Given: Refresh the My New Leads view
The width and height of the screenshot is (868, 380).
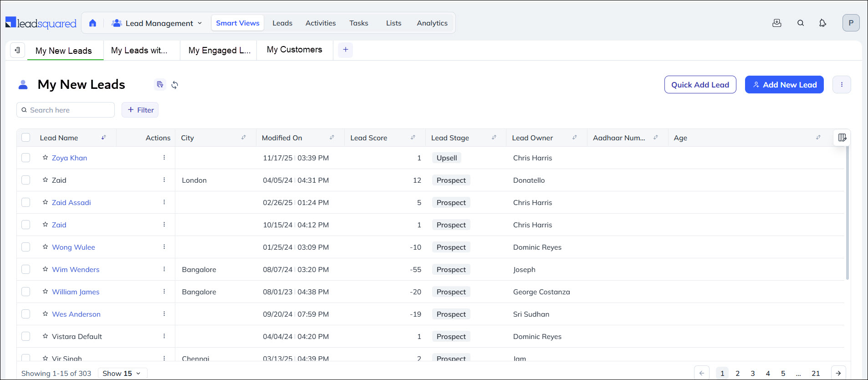Looking at the screenshot, I should 175,85.
